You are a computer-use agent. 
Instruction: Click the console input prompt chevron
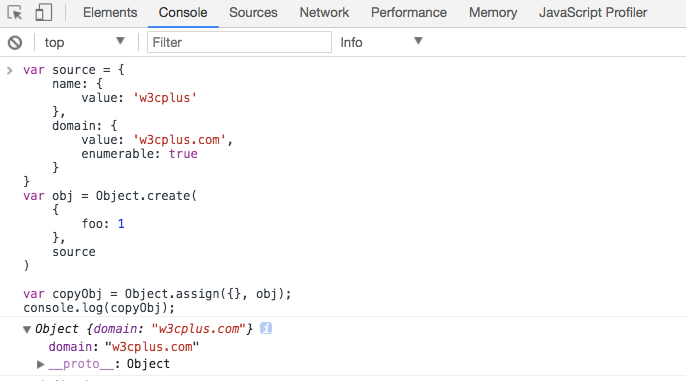tap(10, 70)
